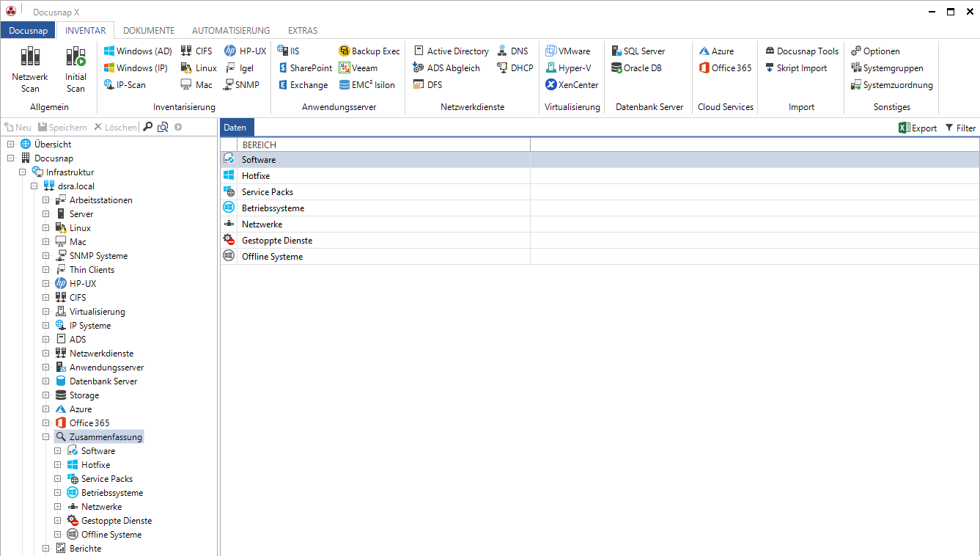980x556 pixels.
Task: Click the Neu button
Action: click(18, 128)
